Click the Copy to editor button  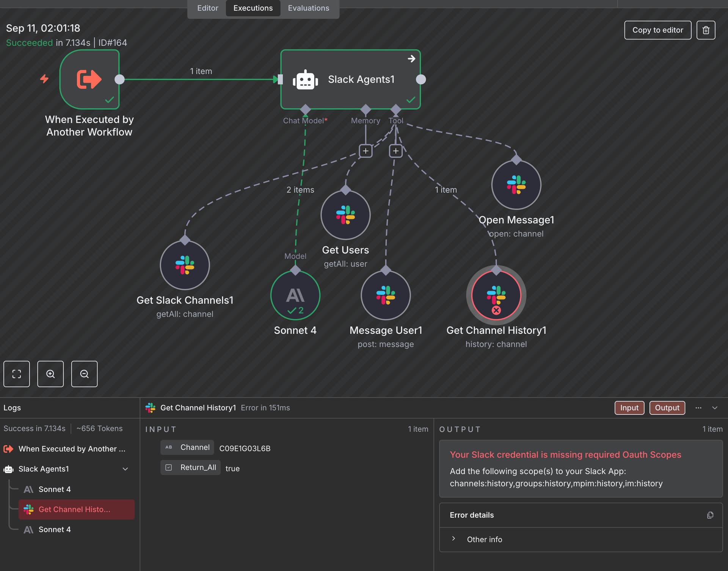tap(657, 30)
